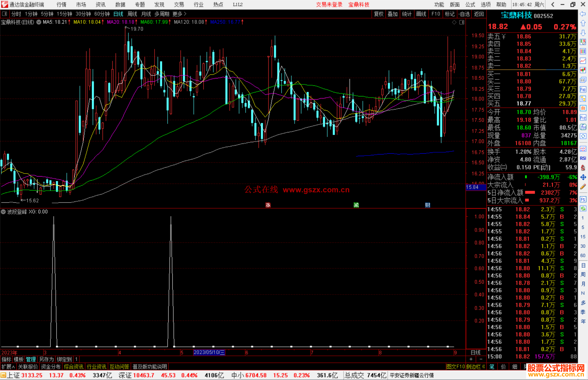The image size is (588, 380).
Task: Click the 15.84 price marker on axis
Action: pyautogui.click(x=472, y=187)
